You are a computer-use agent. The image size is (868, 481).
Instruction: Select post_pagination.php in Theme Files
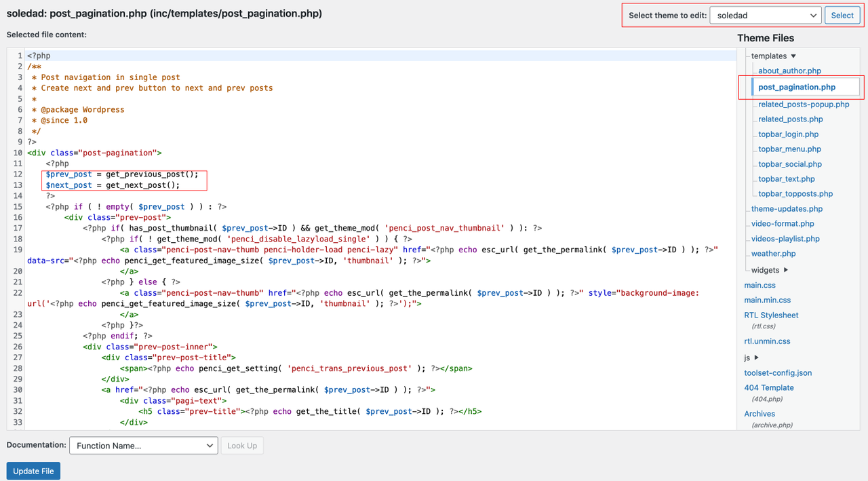click(797, 87)
